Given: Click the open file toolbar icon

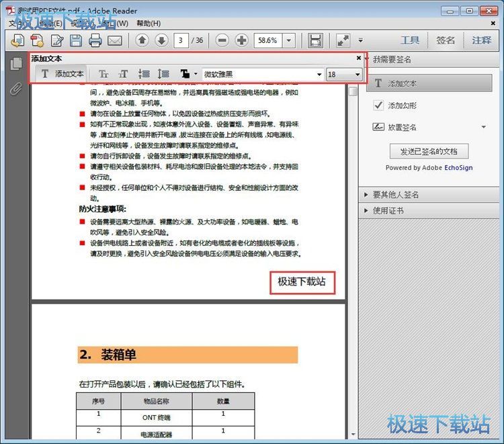Looking at the screenshot, I should 17,40.
